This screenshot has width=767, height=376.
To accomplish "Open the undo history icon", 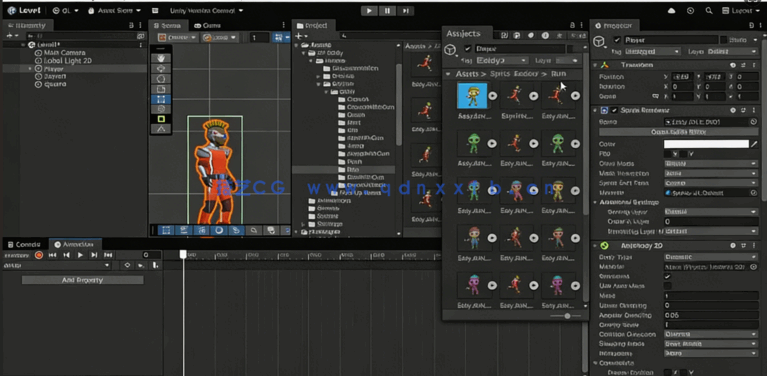I will click(x=690, y=11).
